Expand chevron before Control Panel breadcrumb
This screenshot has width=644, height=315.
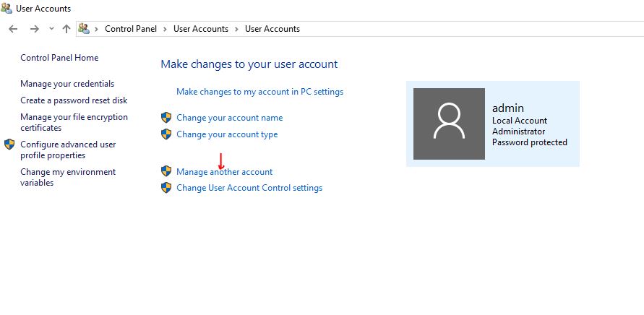(97, 29)
